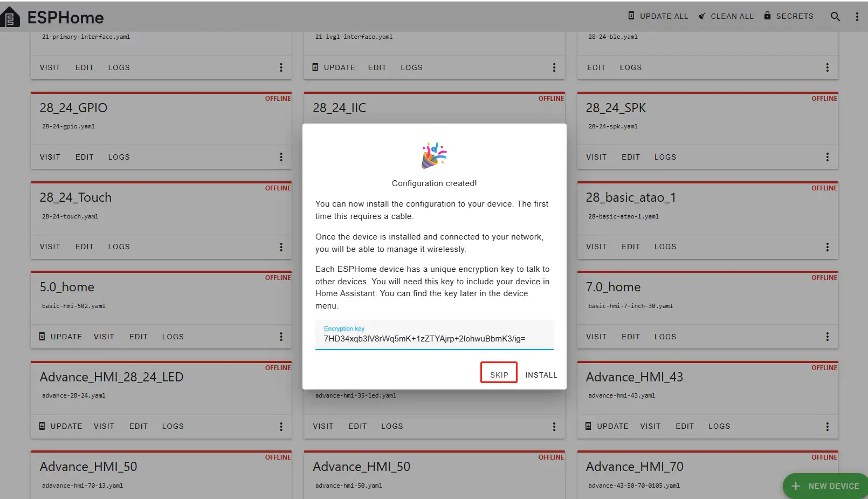The height and width of the screenshot is (499, 868).
Task: Click the update icon on 5.0_home card
Action: (x=43, y=337)
